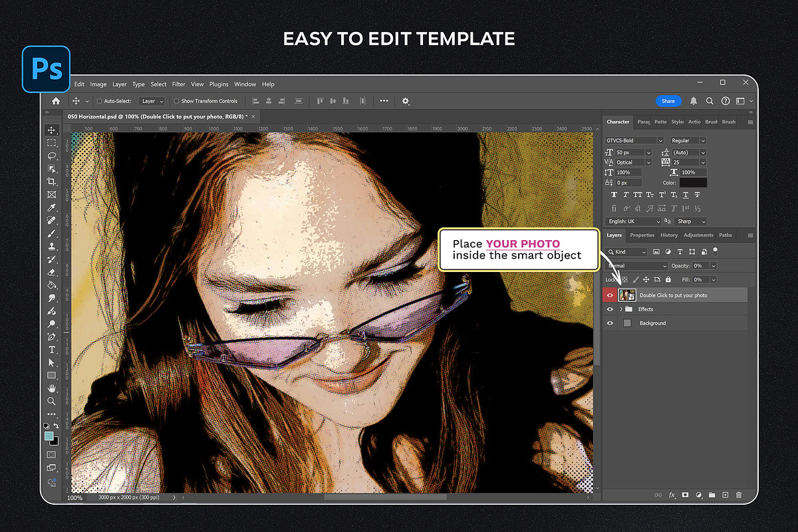Select the Rectangle shape tool
Viewport: 798px width, 532px height.
coord(52,375)
